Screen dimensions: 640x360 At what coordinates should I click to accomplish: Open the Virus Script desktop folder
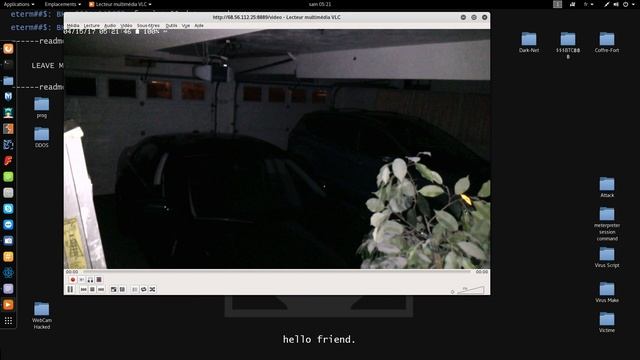(607, 257)
